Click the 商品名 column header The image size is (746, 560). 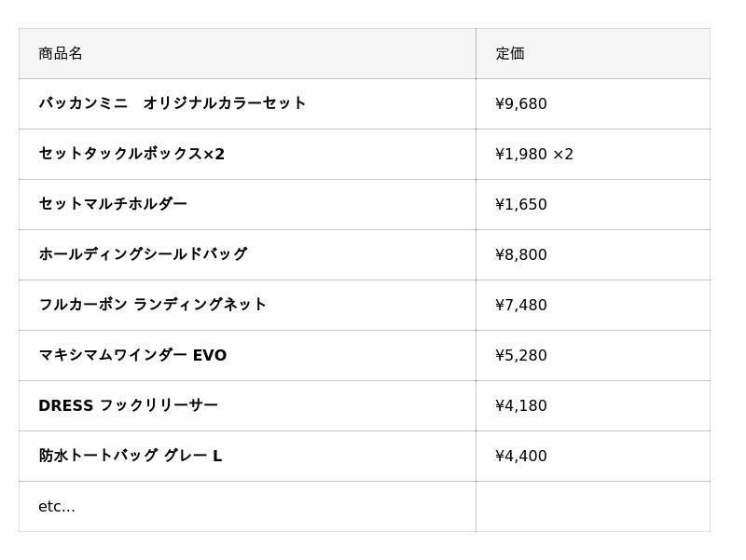tap(61, 54)
